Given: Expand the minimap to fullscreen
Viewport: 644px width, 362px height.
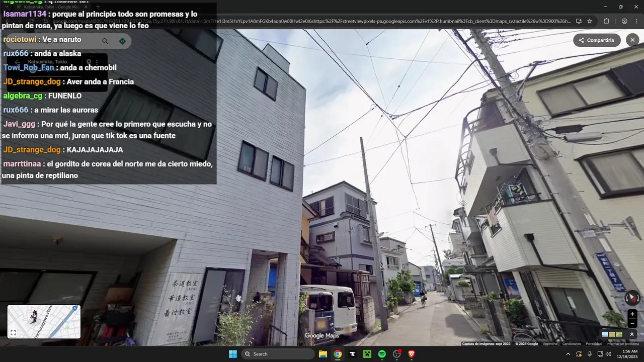Looking at the screenshot, I should [x=14, y=333].
